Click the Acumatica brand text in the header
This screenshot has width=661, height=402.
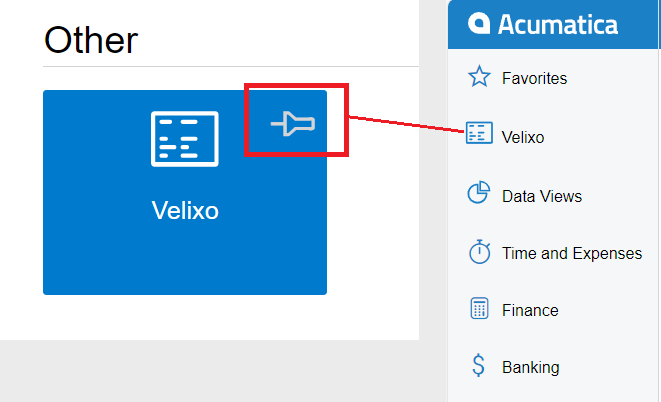558,24
